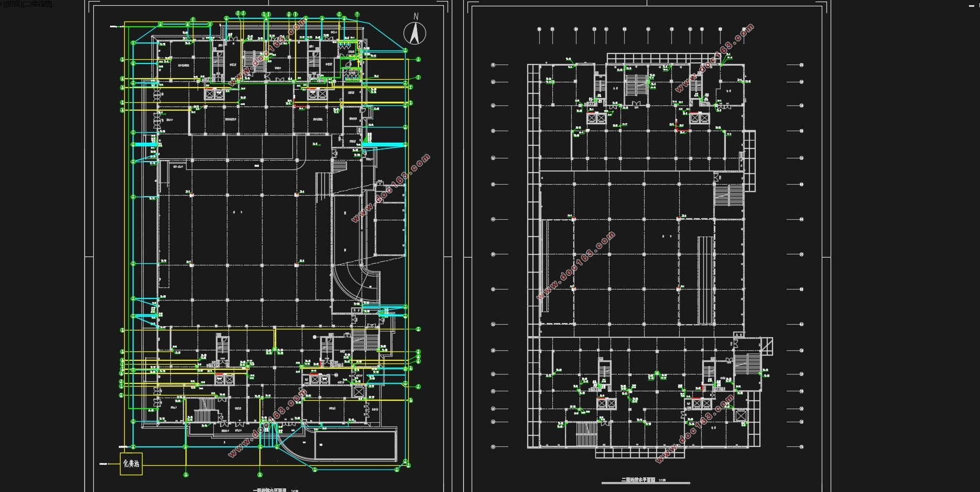This screenshot has width=980, height=492.
Task: Select the long rectangle below the left plan
Action: pyautogui.click(x=354, y=445)
